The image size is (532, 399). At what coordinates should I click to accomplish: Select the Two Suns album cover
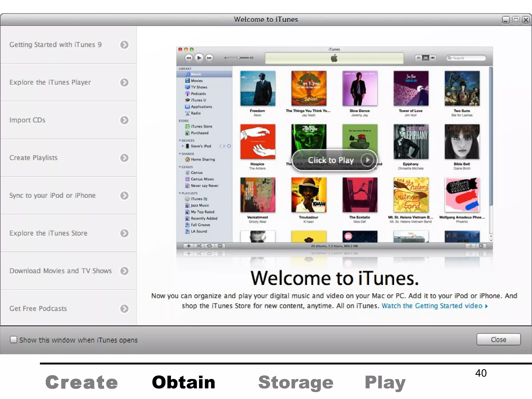[462, 88]
